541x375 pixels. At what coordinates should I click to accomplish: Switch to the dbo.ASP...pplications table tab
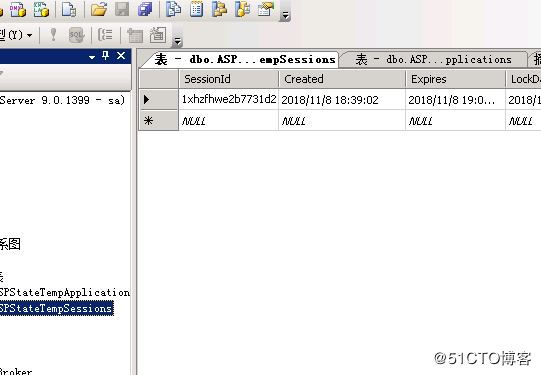point(433,60)
